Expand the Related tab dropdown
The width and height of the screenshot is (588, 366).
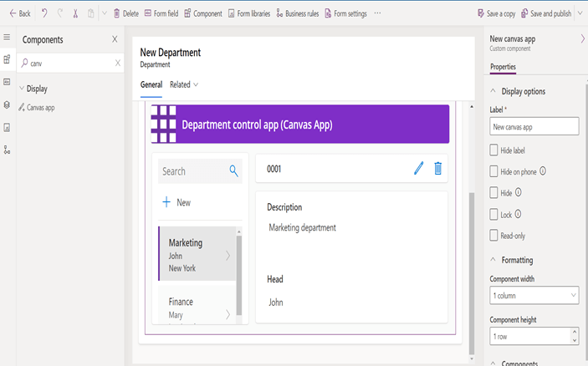pyautogui.click(x=185, y=84)
